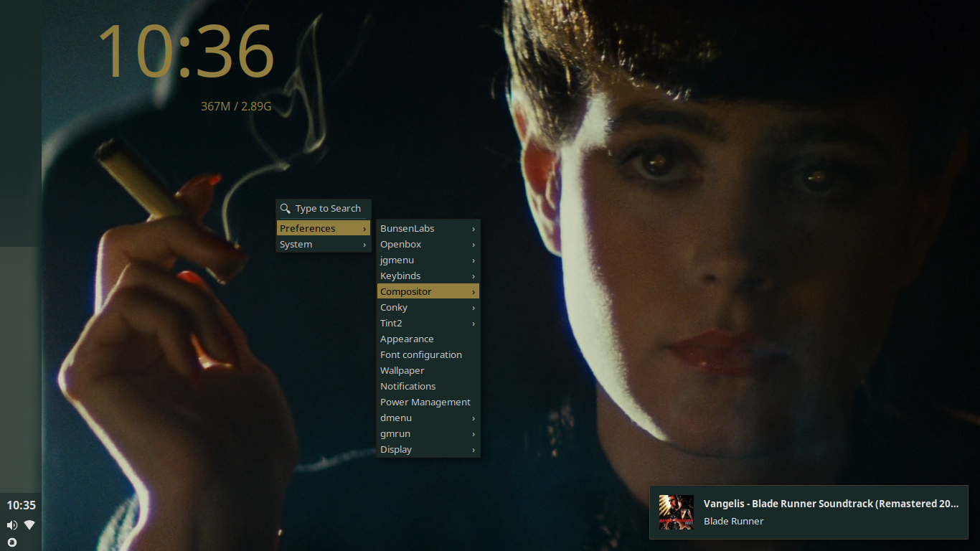
Task: Expand the dmenu arrow chevron
Action: point(473,418)
